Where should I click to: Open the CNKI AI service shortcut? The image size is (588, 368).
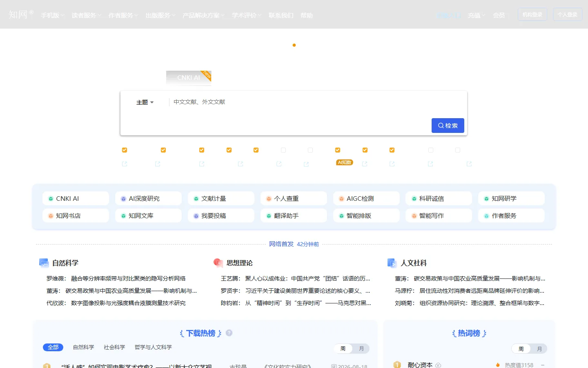76,198
